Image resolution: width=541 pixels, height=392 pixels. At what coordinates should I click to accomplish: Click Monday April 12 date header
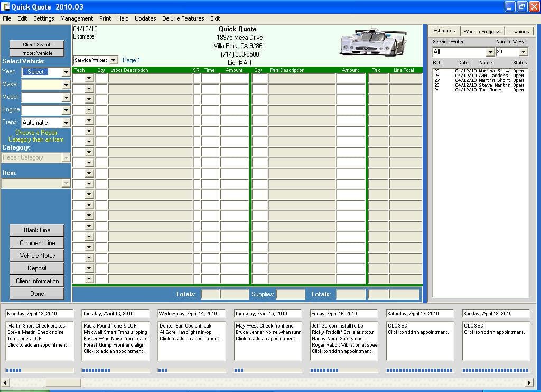coord(40,314)
